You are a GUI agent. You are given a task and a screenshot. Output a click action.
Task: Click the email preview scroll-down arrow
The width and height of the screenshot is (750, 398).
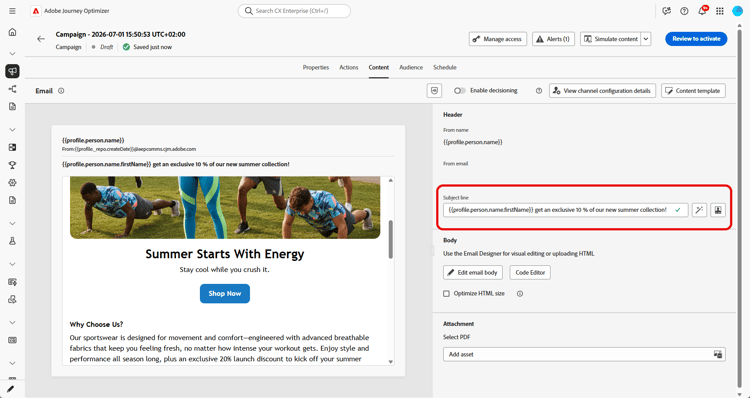(390, 362)
